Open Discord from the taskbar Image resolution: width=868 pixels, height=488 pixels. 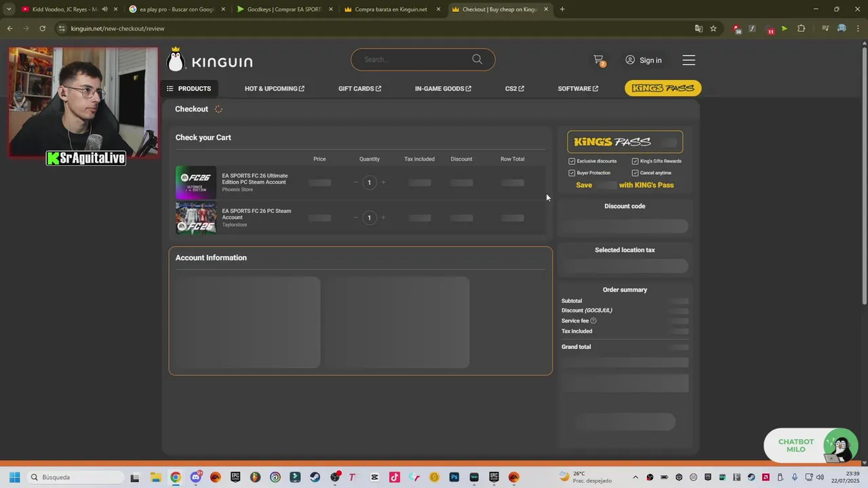tap(195, 477)
